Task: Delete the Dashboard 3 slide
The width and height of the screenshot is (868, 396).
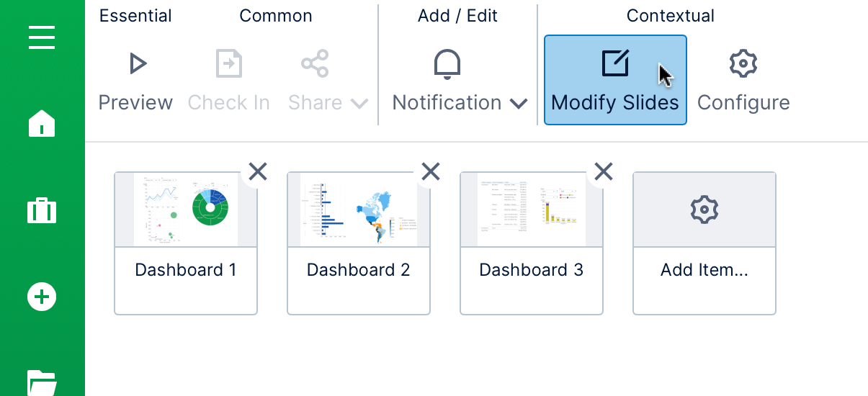Action: (x=604, y=171)
